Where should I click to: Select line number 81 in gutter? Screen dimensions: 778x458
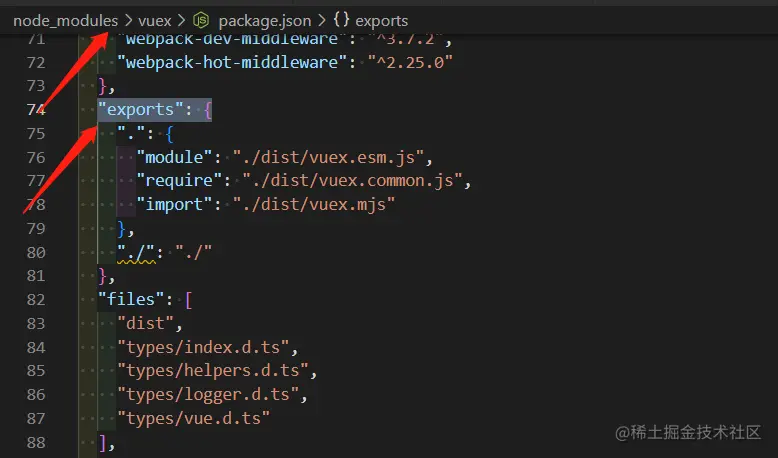tap(36, 276)
